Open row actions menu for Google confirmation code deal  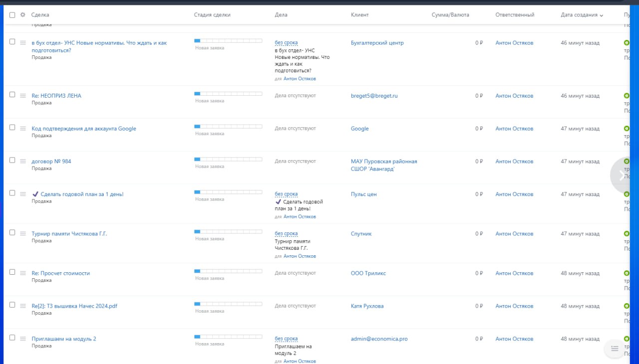pyautogui.click(x=22, y=128)
